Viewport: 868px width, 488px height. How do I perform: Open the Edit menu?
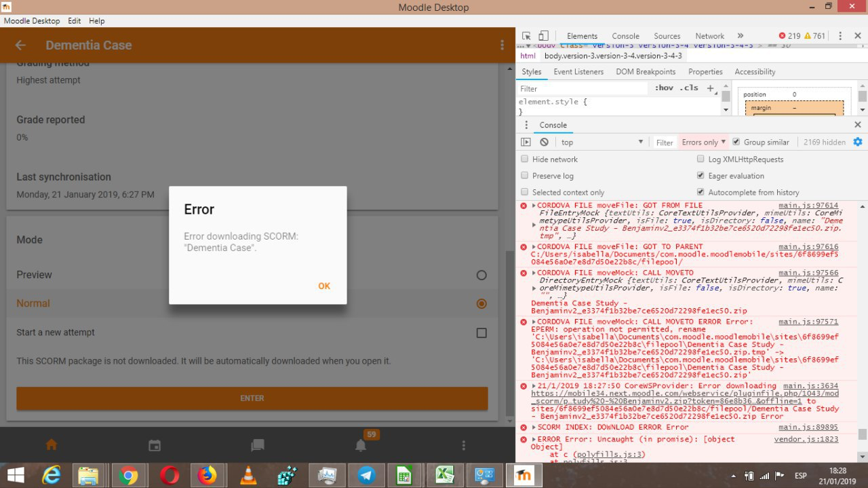[74, 21]
